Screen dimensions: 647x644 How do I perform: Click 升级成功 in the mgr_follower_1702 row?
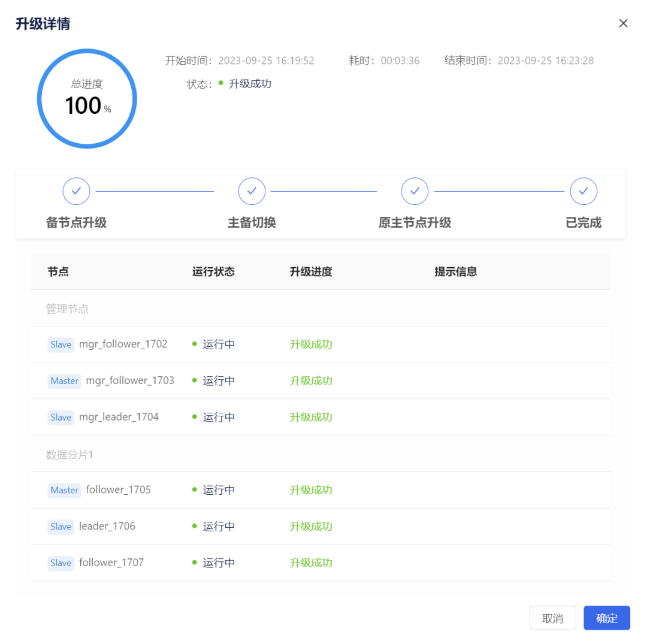(311, 344)
